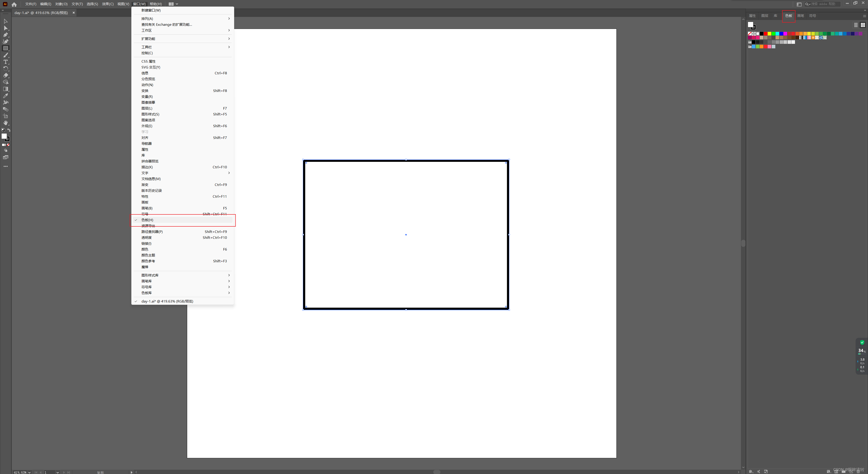Expand 图形样式库 submenu
The width and height of the screenshot is (868, 474).
183,275
